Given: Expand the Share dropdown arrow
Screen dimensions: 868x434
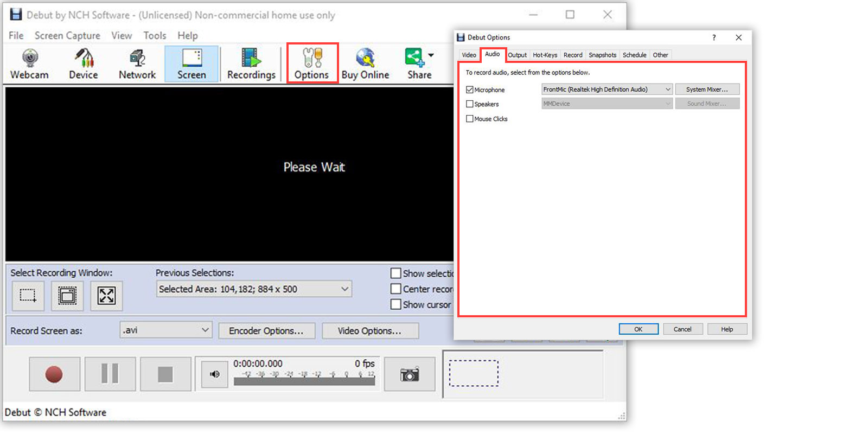Looking at the screenshot, I should pyautogui.click(x=431, y=55).
